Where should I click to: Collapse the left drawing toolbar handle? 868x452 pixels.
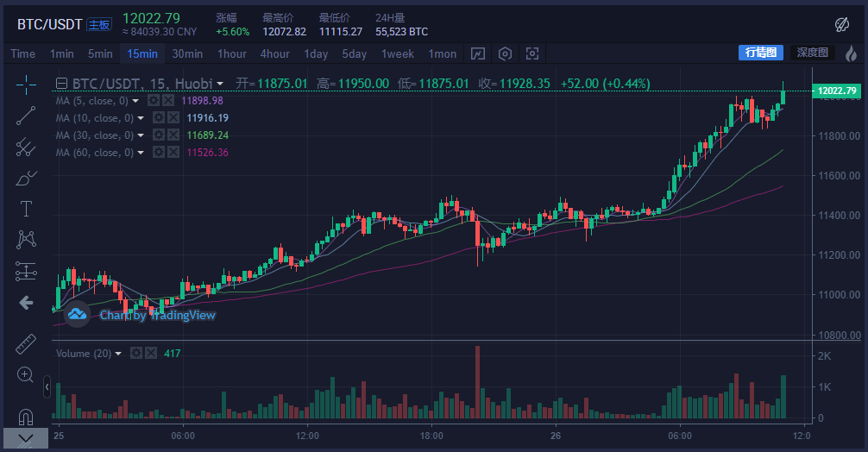47,386
